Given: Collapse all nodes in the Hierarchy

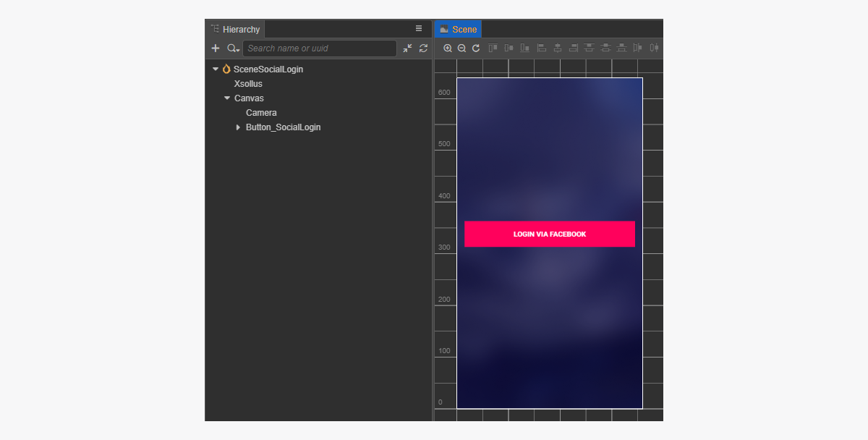Looking at the screenshot, I should pyautogui.click(x=408, y=48).
